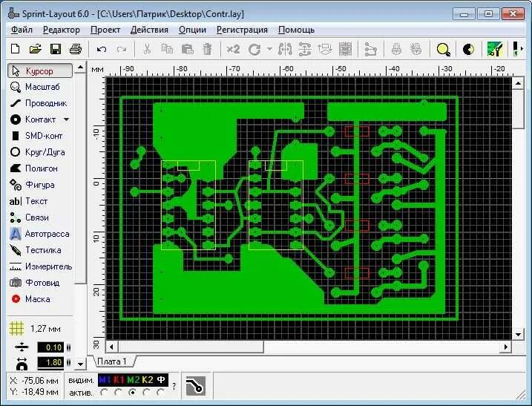The width and height of the screenshot is (532, 406).
Task: Cut selection with the scissors icon
Action: tap(147, 49)
